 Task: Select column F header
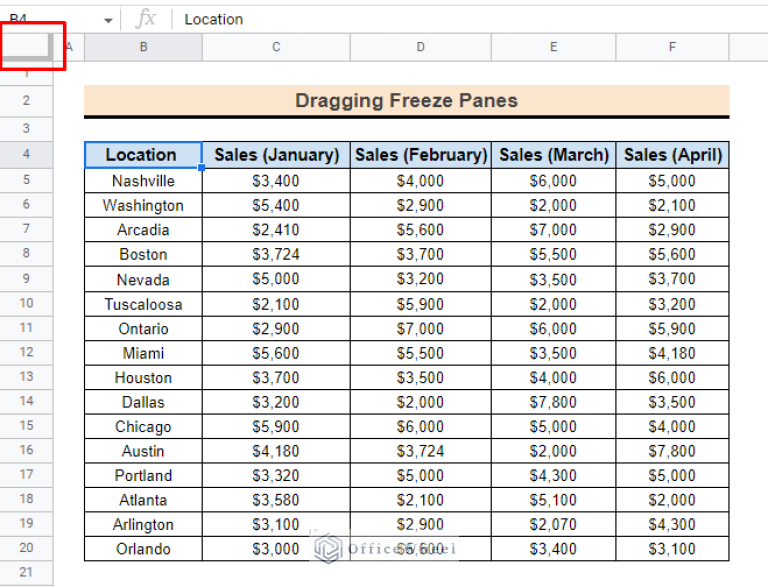[672, 47]
